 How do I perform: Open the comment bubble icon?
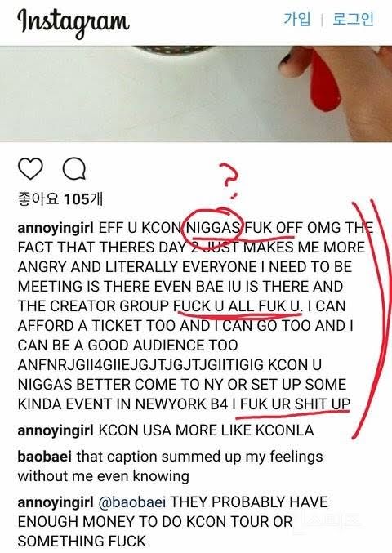(x=74, y=169)
